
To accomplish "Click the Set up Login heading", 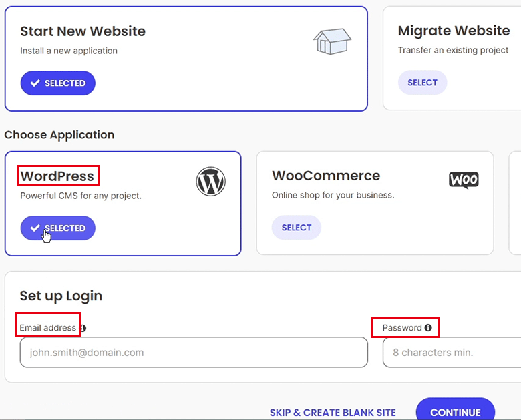I will click(x=61, y=296).
